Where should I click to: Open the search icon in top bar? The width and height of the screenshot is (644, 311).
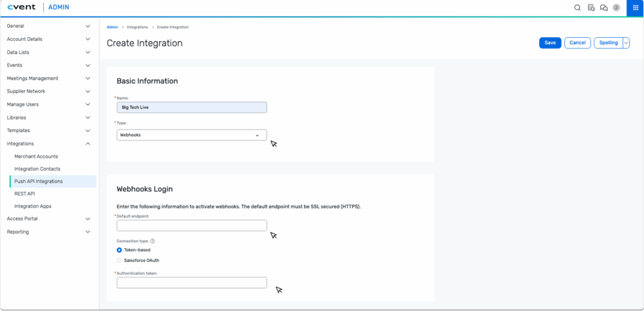point(577,8)
